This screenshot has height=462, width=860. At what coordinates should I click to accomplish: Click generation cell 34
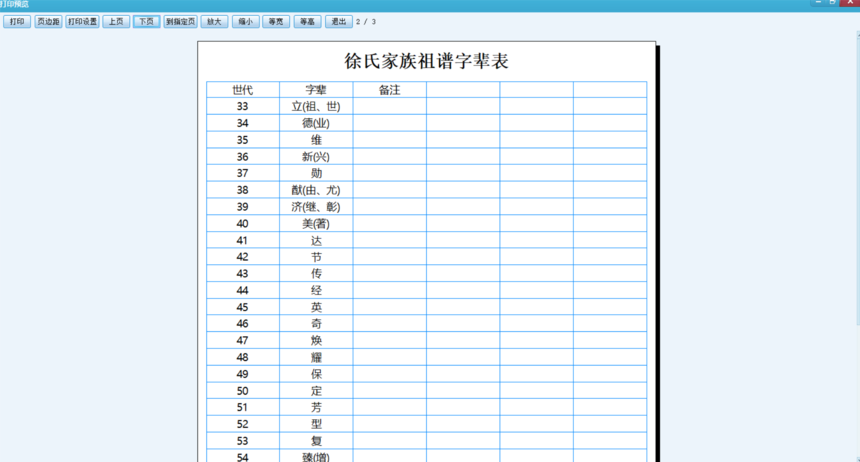(242, 123)
